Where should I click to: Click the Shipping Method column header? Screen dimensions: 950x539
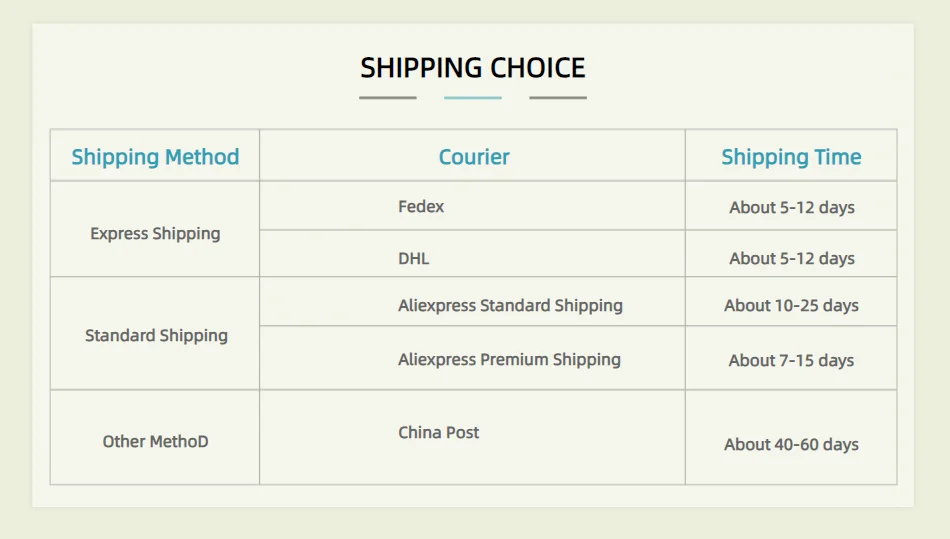155,157
